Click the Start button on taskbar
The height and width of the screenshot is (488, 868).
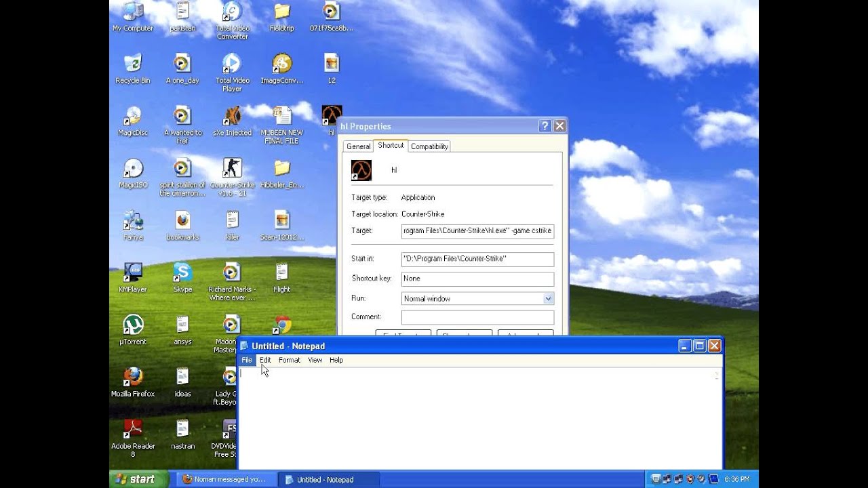pos(139,479)
